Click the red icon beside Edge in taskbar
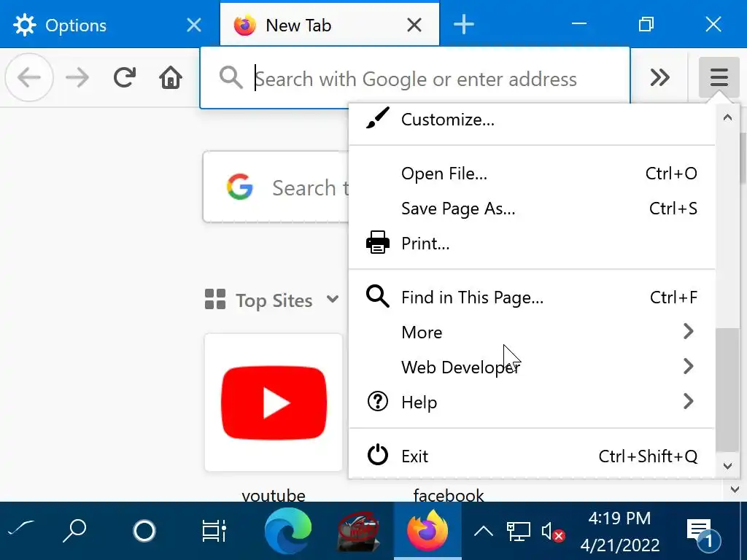747x560 pixels. click(x=357, y=531)
